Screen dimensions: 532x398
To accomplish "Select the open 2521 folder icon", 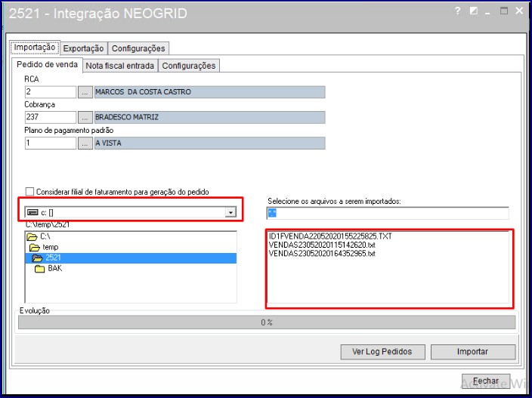I will pyautogui.click(x=37, y=258).
